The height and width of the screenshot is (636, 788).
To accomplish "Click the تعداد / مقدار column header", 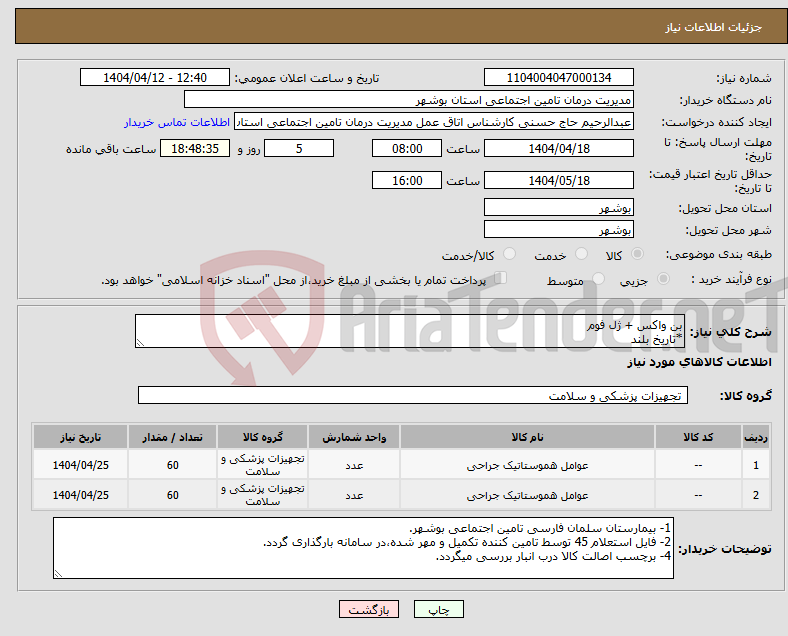I will tap(172, 437).
